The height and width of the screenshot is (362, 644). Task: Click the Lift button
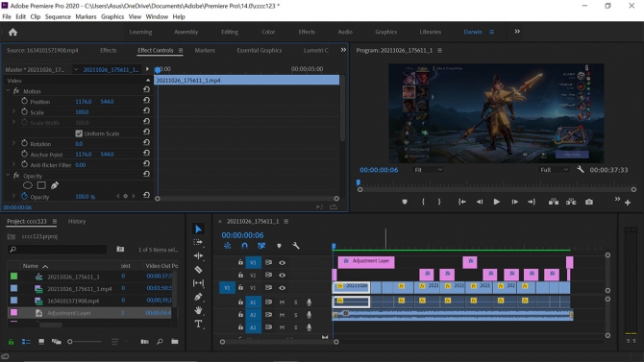pos(554,202)
